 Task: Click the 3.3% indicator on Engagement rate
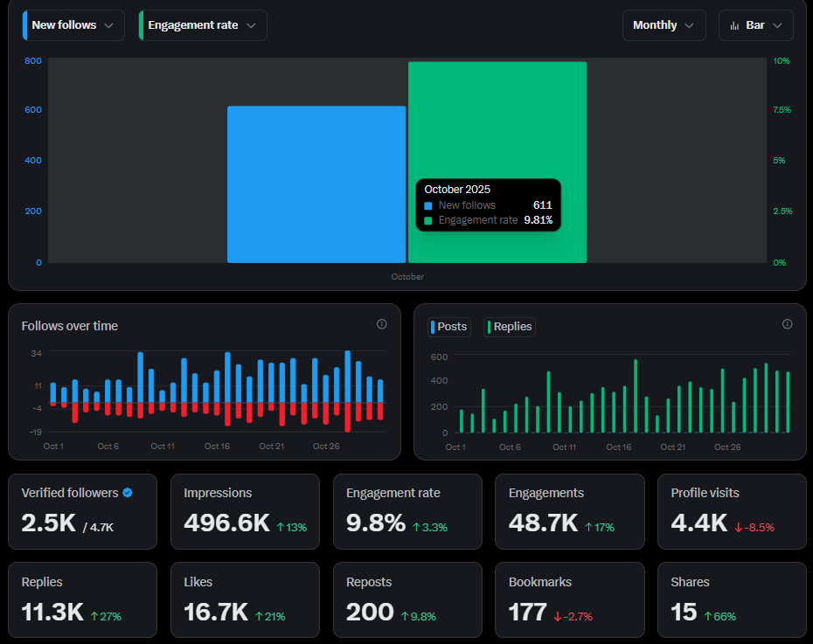coord(430,528)
